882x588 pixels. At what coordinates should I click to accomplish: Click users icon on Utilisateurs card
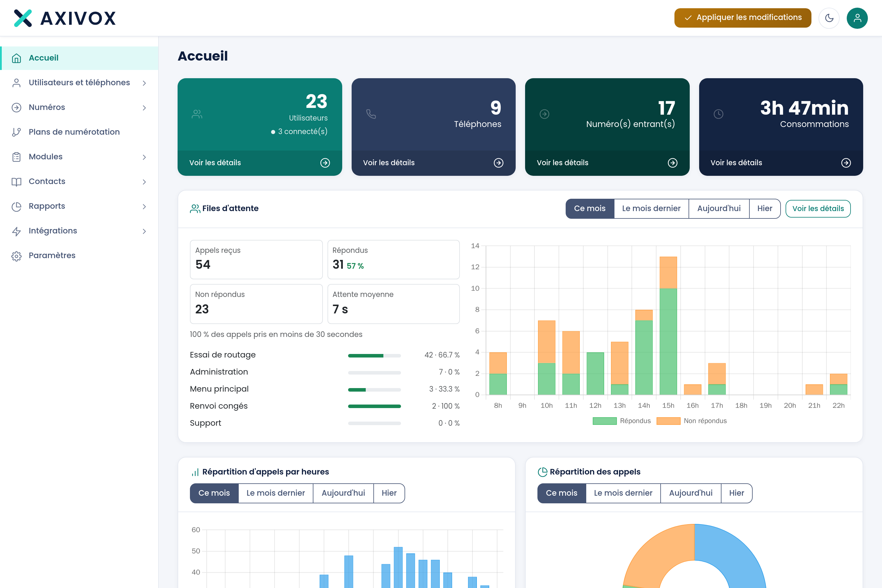click(197, 114)
